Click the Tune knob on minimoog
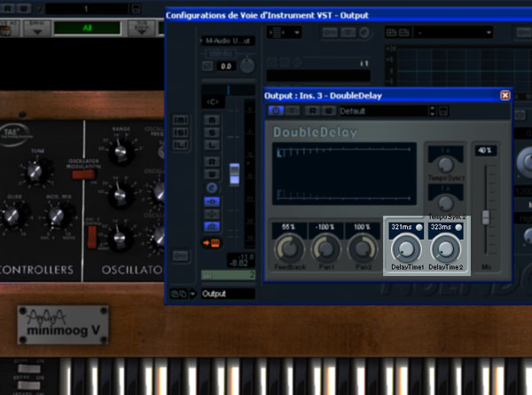 click(x=35, y=171)
